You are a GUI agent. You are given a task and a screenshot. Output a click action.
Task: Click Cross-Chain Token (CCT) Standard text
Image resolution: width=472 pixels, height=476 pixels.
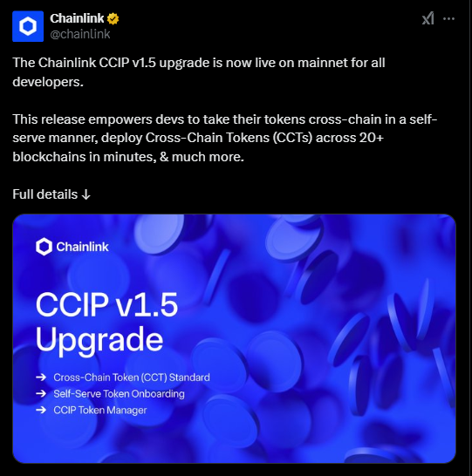(x=132, y=377)
